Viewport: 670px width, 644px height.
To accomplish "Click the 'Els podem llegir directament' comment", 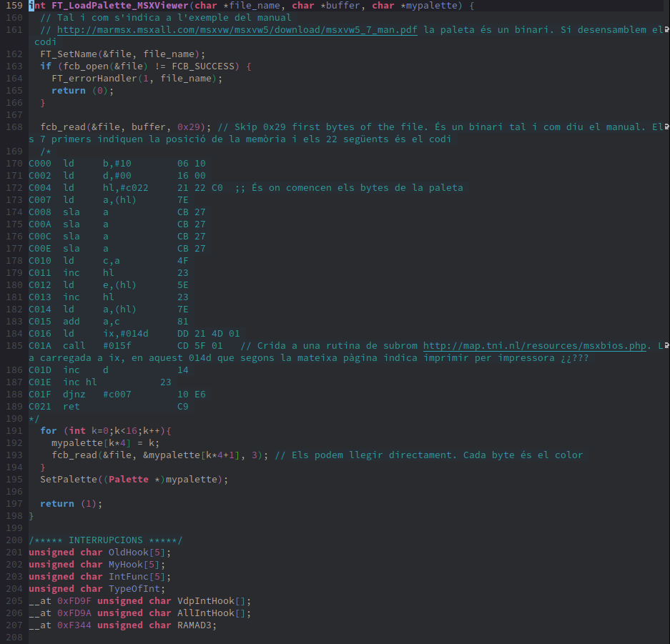I will [x=428, y=455].
